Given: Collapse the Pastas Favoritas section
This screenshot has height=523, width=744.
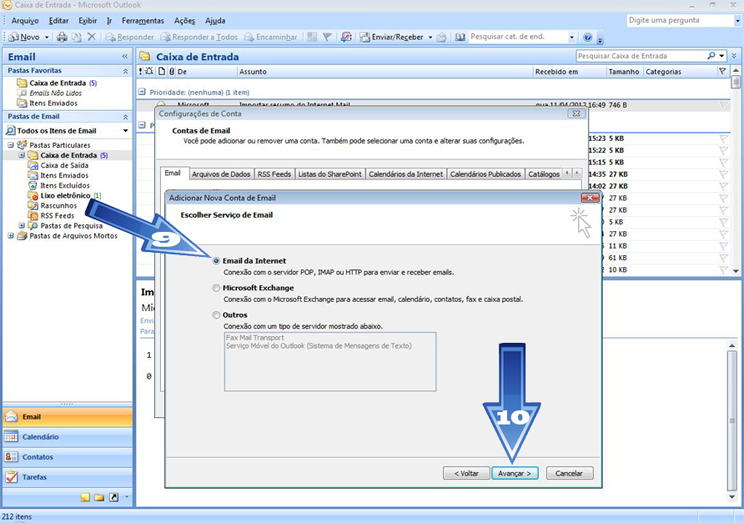Looking at the screenshot, I should (125, 71).
